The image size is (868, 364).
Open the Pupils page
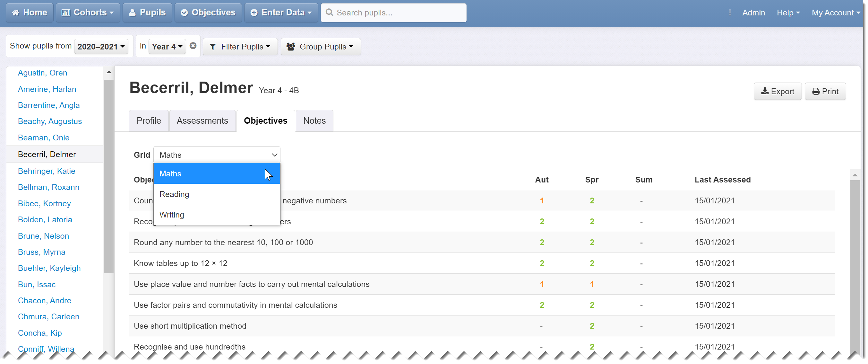point(147,13)
